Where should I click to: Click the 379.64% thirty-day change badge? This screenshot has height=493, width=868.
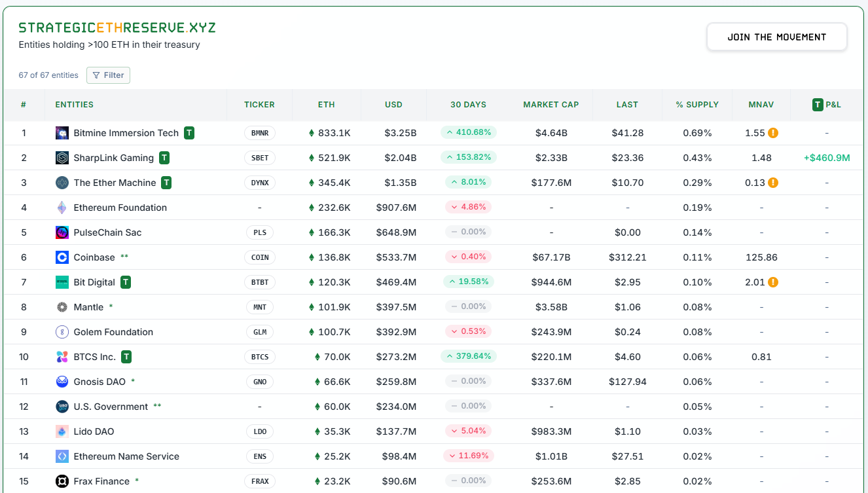(469, 356)
